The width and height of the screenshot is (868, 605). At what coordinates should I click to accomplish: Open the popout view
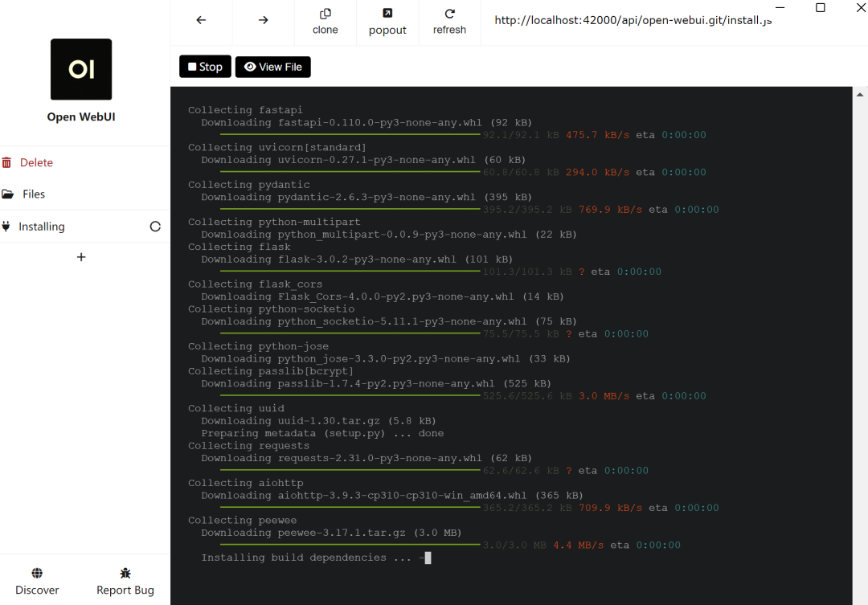(x=387, y=22)
